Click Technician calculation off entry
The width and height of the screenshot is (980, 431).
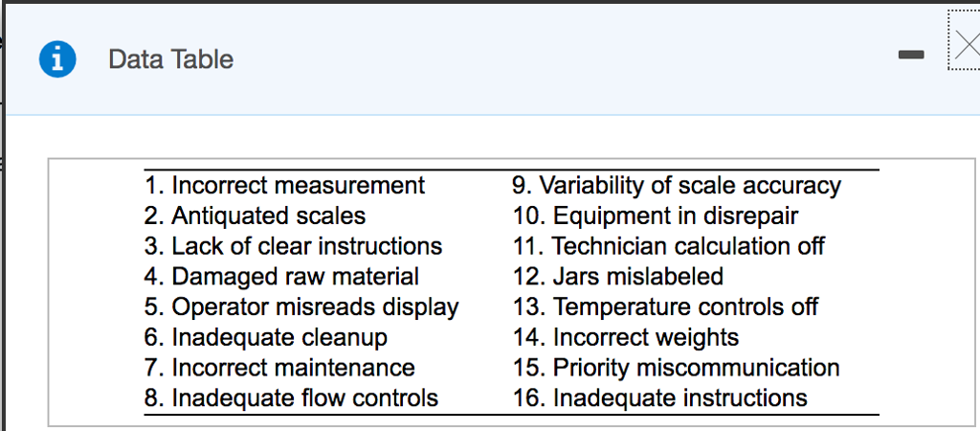point(668,246)
